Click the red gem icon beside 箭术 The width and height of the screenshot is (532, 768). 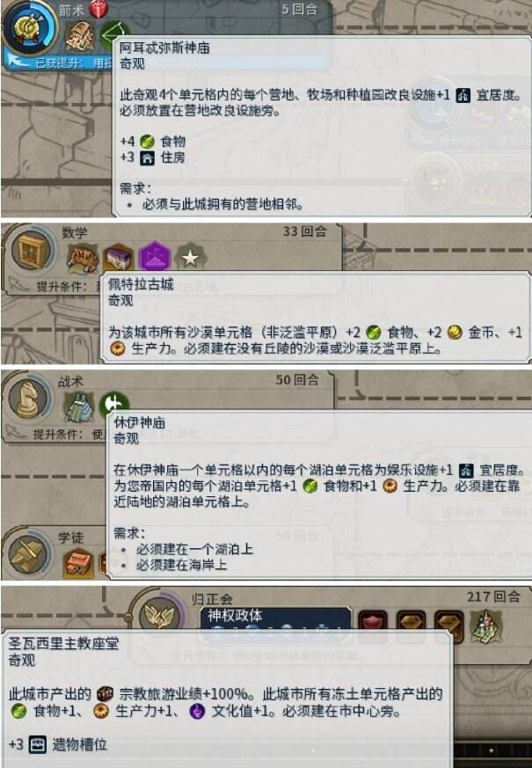[x=99, y=8]
